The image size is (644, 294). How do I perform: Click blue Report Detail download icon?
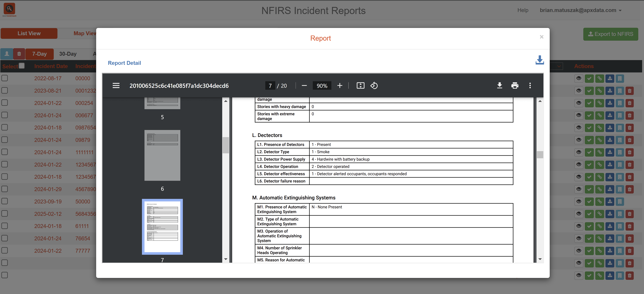click(540, 60)
